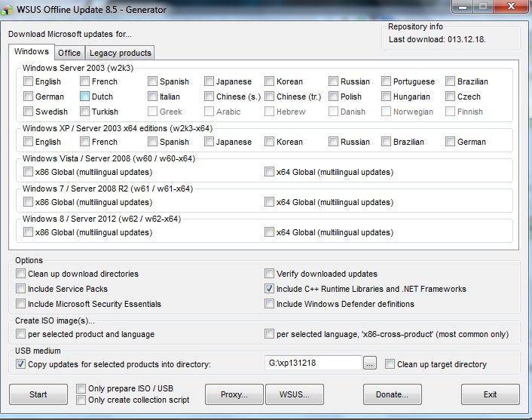532x420 pixels.
Task: Click the Last download: 013.12.18. text
Action: click(437, 39)
